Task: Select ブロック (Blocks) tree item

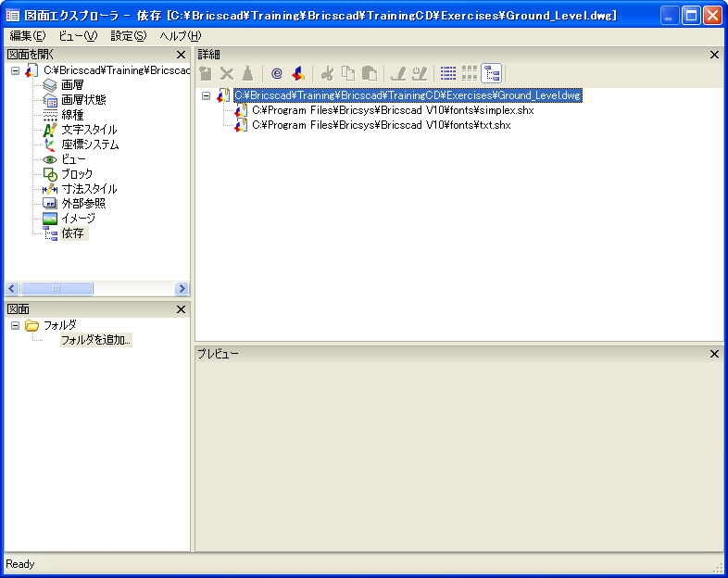Action: pyautogui.click(x=77, y=174)
